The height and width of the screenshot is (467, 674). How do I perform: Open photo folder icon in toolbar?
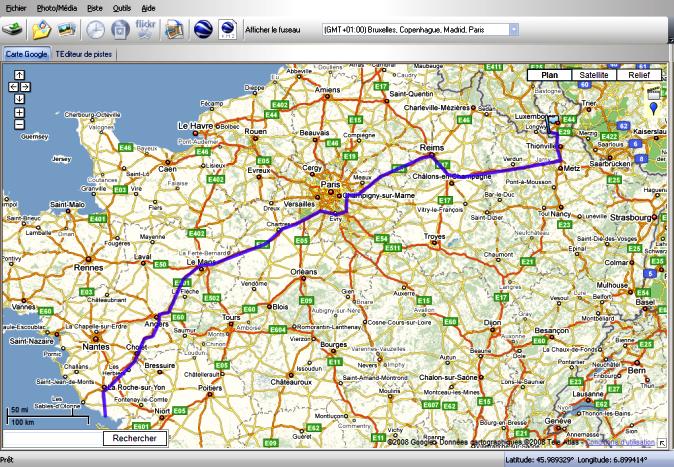41,30
